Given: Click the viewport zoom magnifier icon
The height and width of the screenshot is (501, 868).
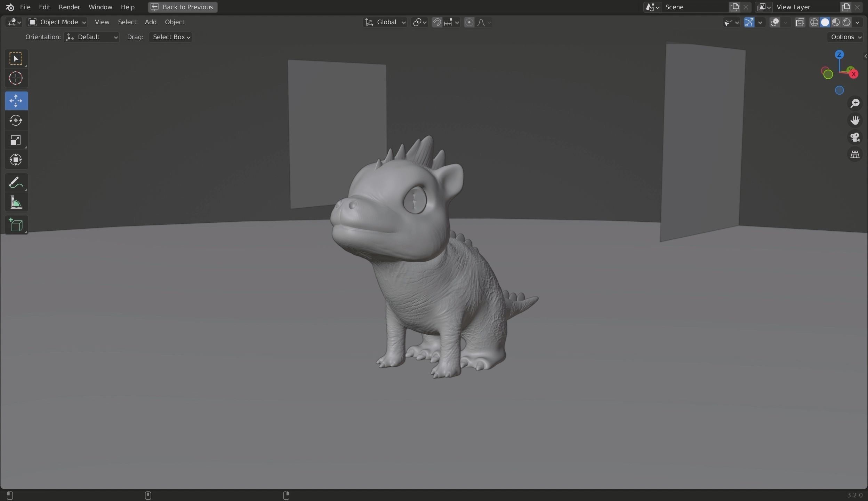Looking at the screenshot, I should 855,103.
